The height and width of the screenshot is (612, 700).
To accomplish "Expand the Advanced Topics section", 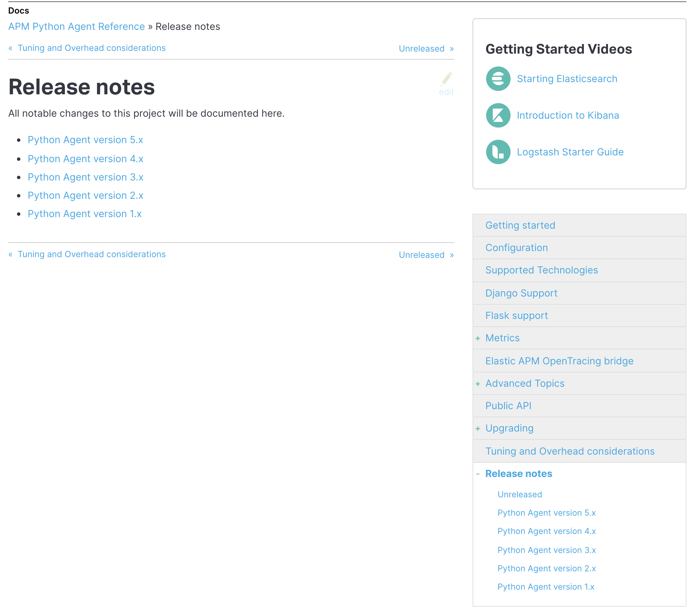I will (x=478, y=384).
